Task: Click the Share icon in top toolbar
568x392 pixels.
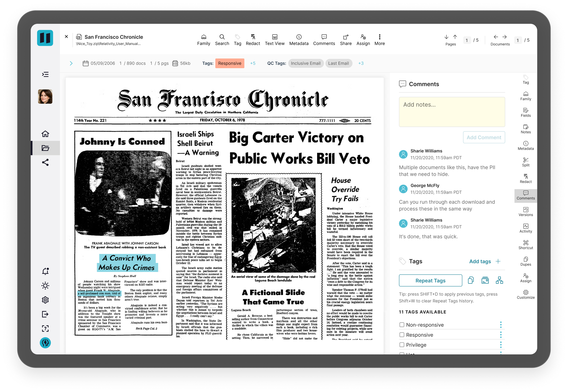Action: pyautogui.click(x=346, y=40)
